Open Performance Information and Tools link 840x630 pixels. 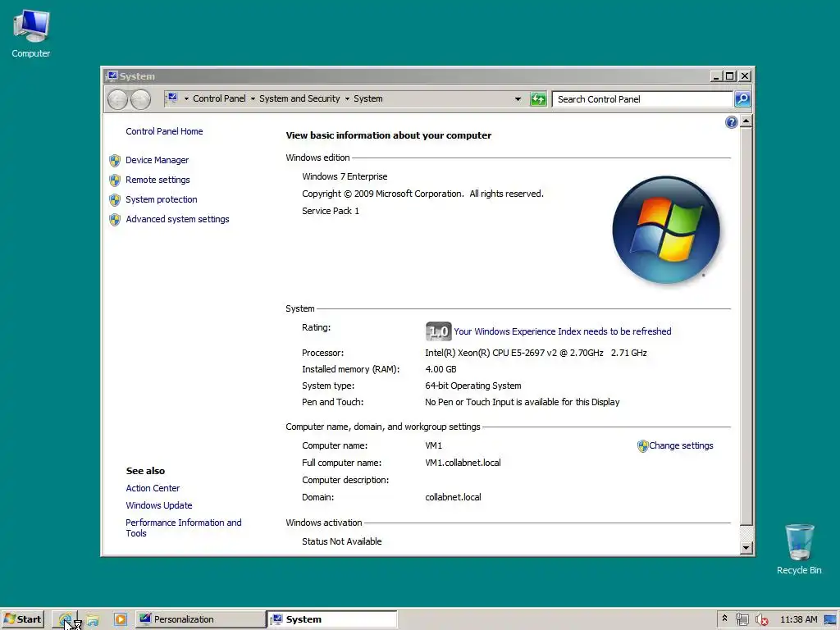183,527
